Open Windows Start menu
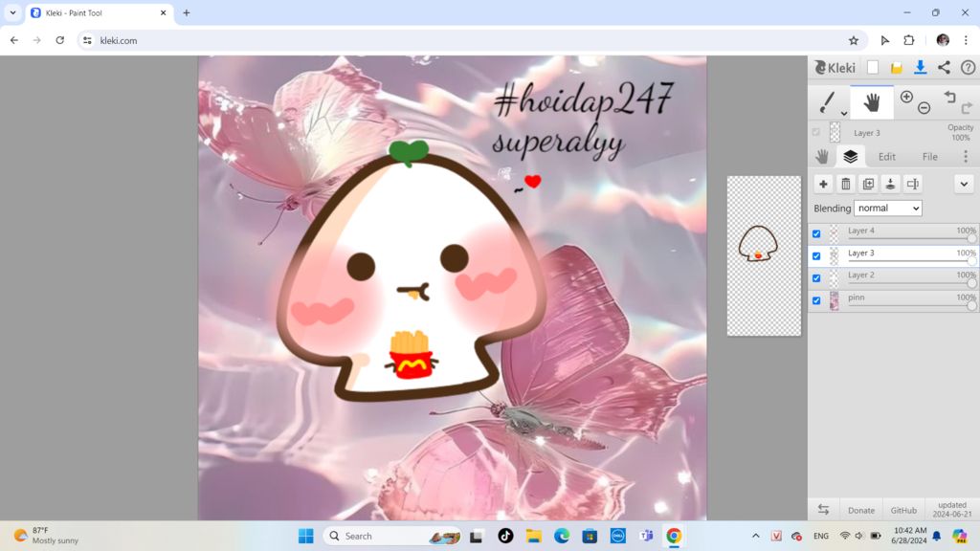980x551 pixels. [x=305, y=536]
